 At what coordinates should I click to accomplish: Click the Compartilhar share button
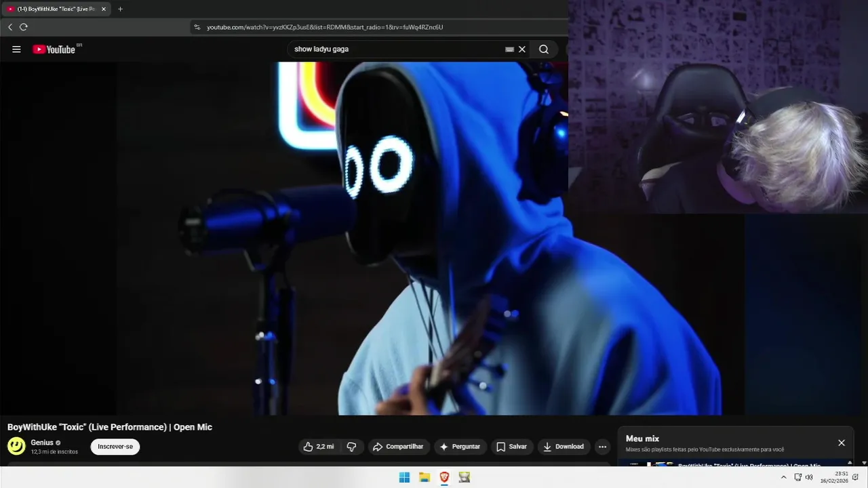pos(399,447)
